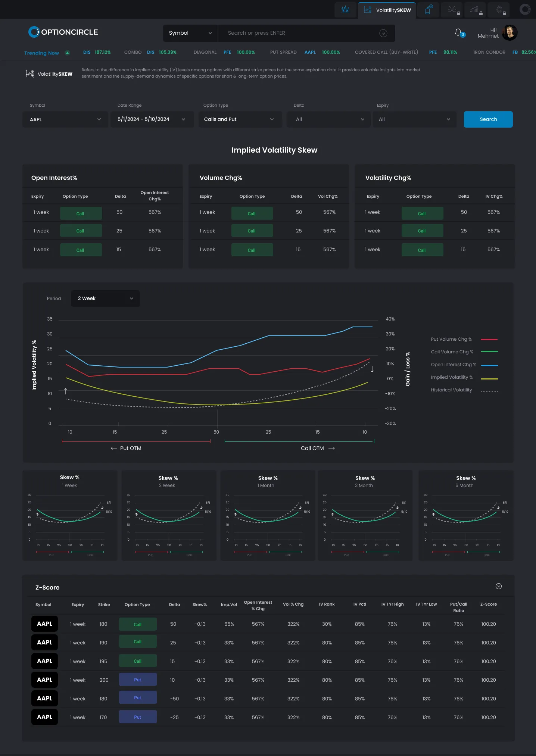Image resolution: width=536 pixels, height=756 pixels.
Task: Open the Delta filter dropdown
Action: click(x=328, y=119)
